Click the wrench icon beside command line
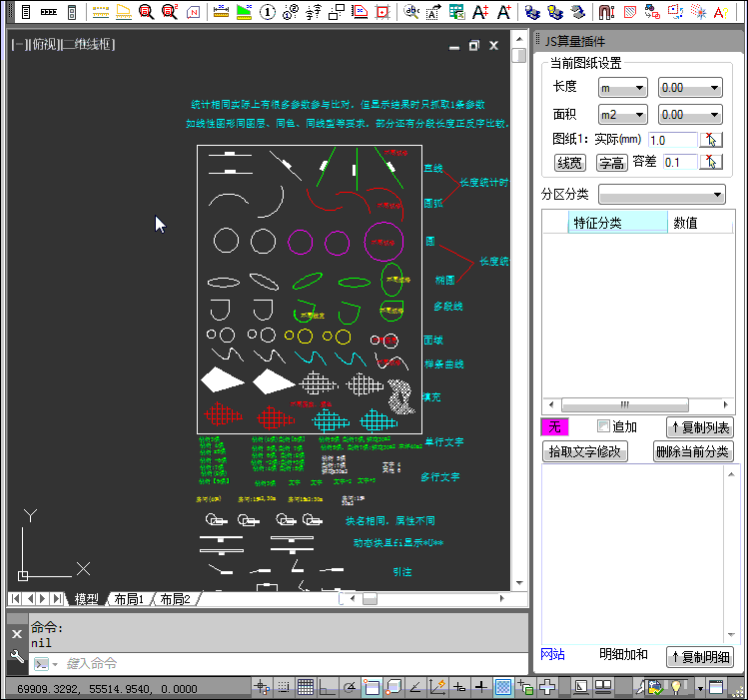Image resolution: width=748 pixels, height=700 pixels. [x=17, y=656]
